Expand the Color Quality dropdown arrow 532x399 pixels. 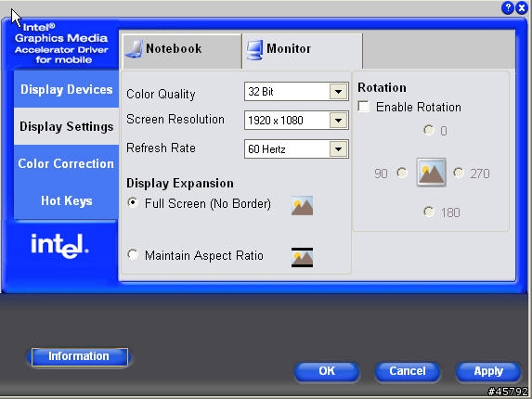point(338,92)
